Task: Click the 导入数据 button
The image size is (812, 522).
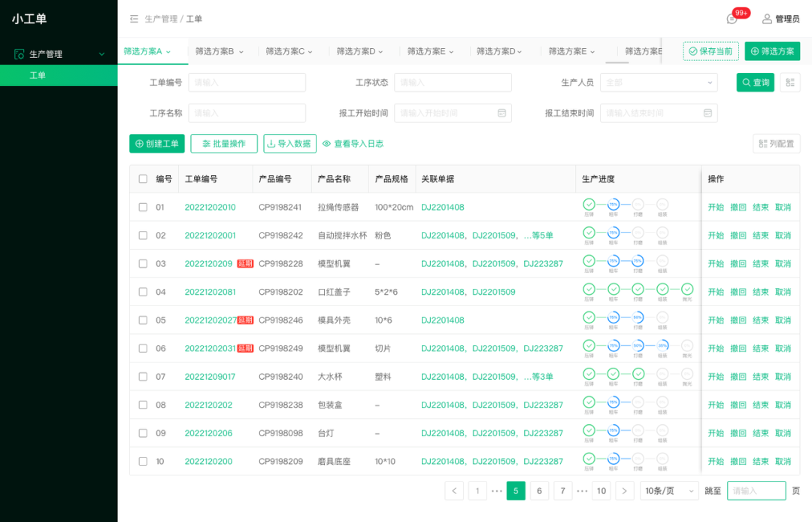Action: click(x=289, y=144)
